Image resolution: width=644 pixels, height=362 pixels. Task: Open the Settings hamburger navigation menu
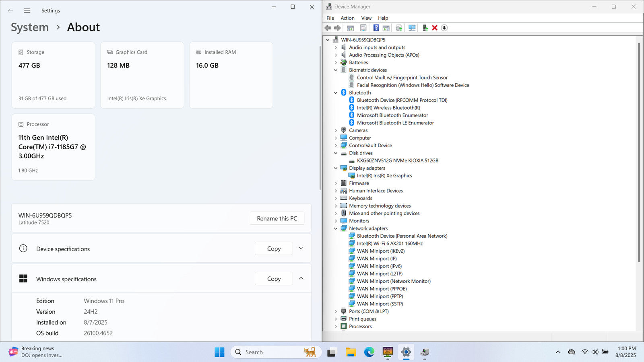click(x=27, y=11)
